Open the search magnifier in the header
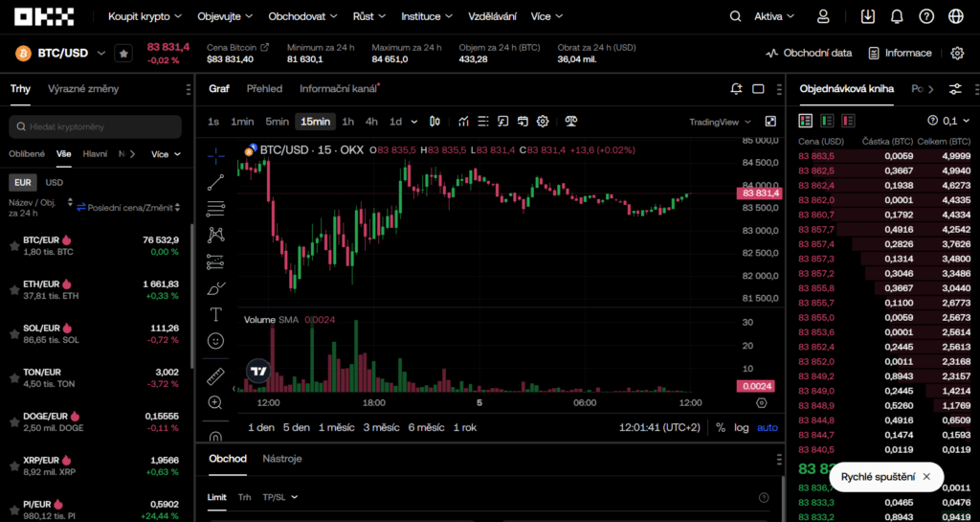 (735, 16)
